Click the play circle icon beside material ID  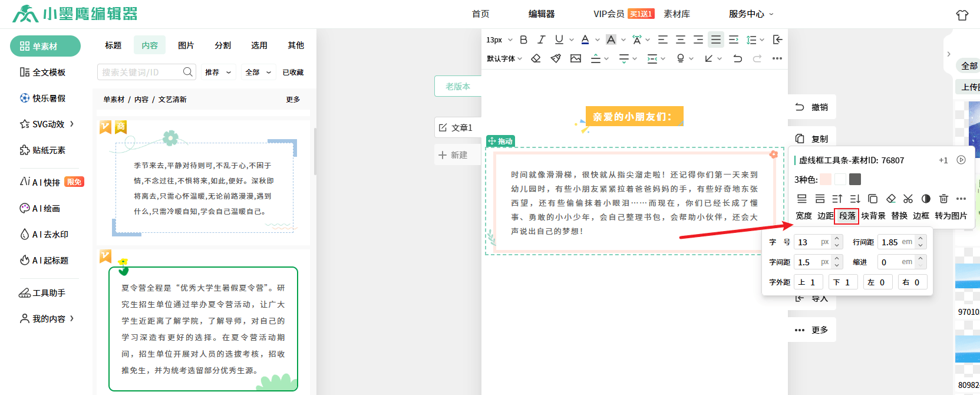click(961, 160)
